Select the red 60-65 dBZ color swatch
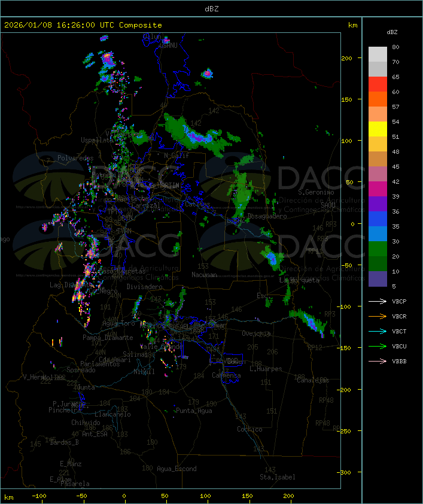 point(378,84)
